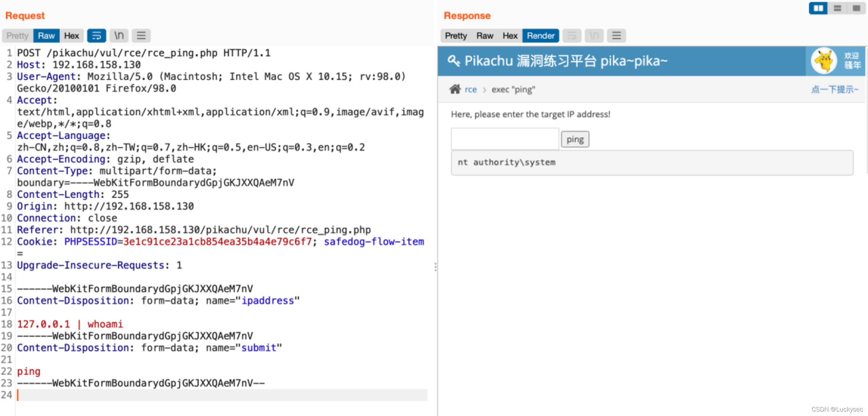868x416 pixels.
Task: Choose side-by-side split layout icon
Action: [818, 8]
